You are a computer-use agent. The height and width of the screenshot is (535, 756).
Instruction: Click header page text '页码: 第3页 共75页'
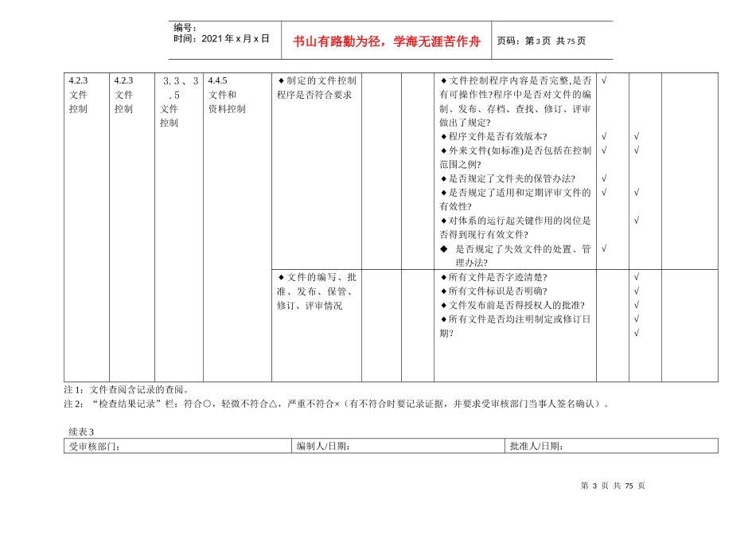coord(541,41)
